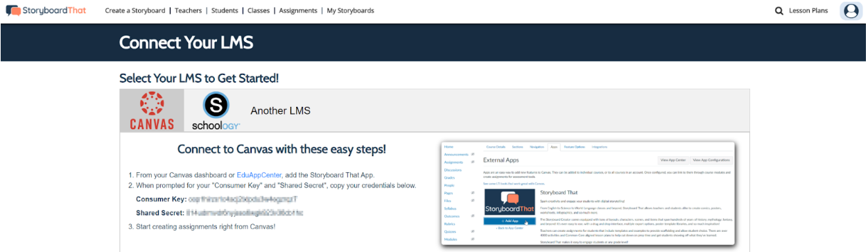Click the Select Your LMS to Get Started heading

(x=199, y=78)
